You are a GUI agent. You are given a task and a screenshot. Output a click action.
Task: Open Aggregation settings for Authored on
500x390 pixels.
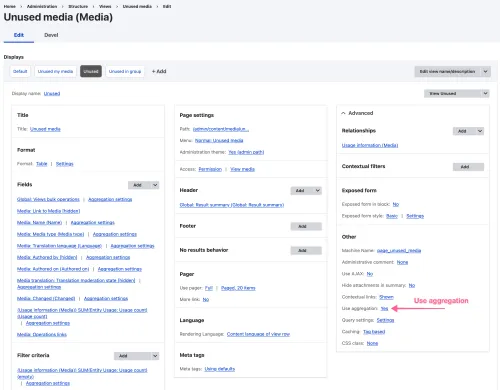(120, 269)
